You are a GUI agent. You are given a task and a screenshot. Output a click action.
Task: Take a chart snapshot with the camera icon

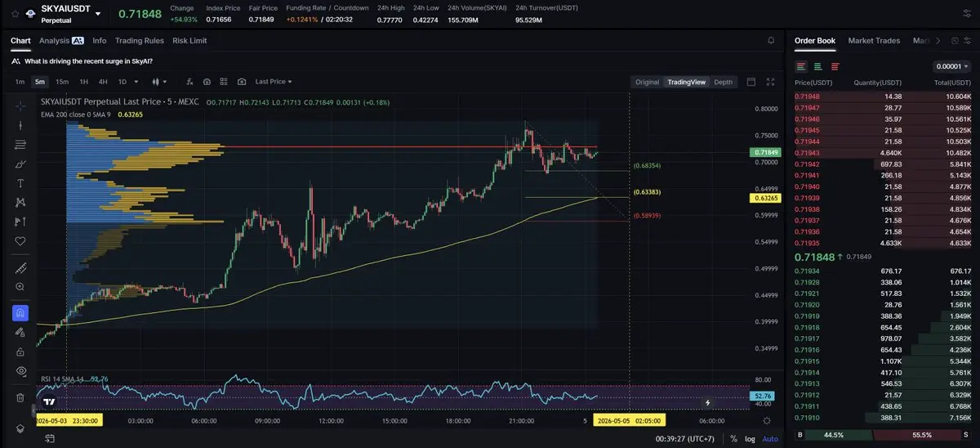(x=242, y=82)
